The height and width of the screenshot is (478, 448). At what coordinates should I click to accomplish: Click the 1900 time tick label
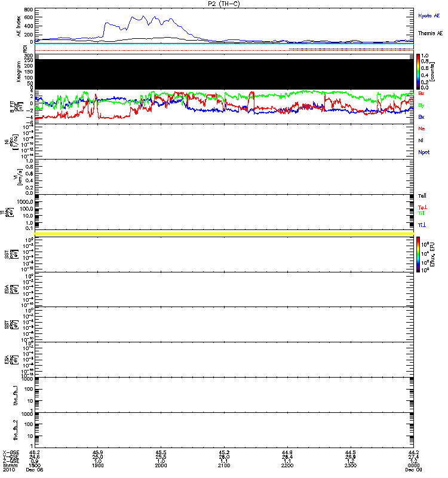[97, 465]
